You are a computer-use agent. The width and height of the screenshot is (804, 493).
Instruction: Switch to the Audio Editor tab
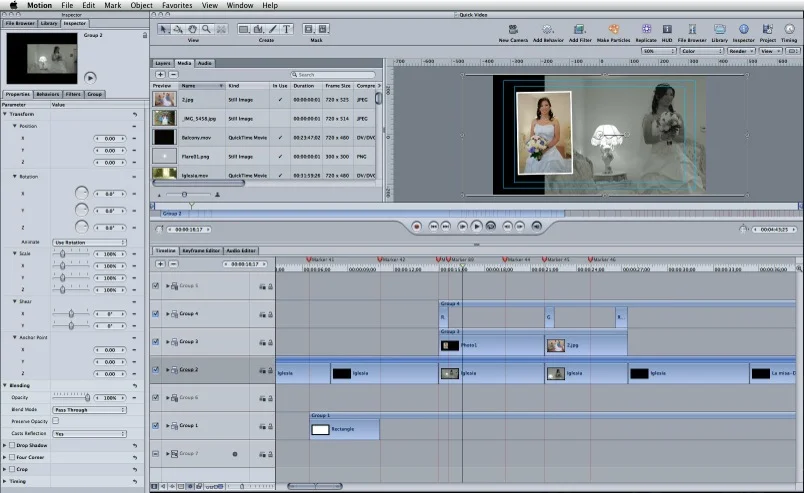coord(241,250)
